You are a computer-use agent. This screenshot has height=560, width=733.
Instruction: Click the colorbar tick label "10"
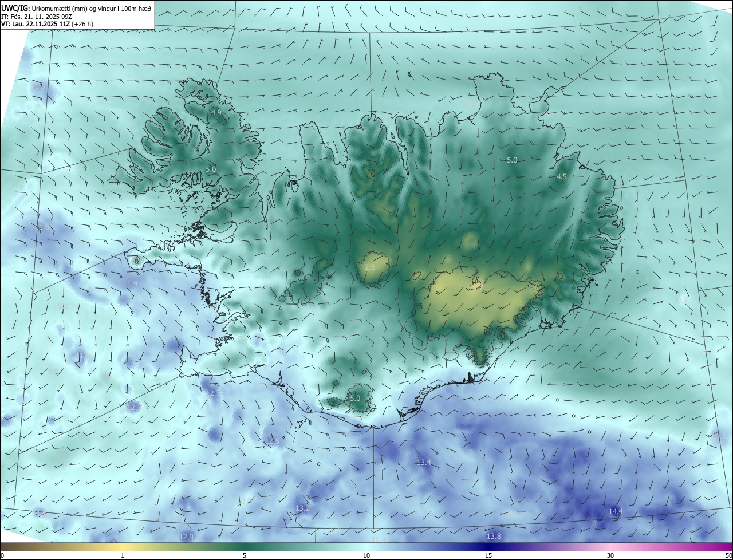[x=366, y=555]
